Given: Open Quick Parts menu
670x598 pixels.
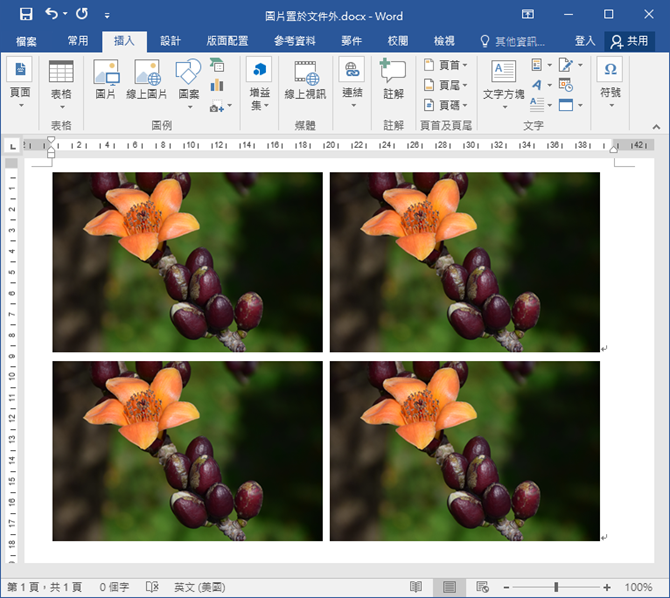Looking at the screenshot, I should (541, 65).
